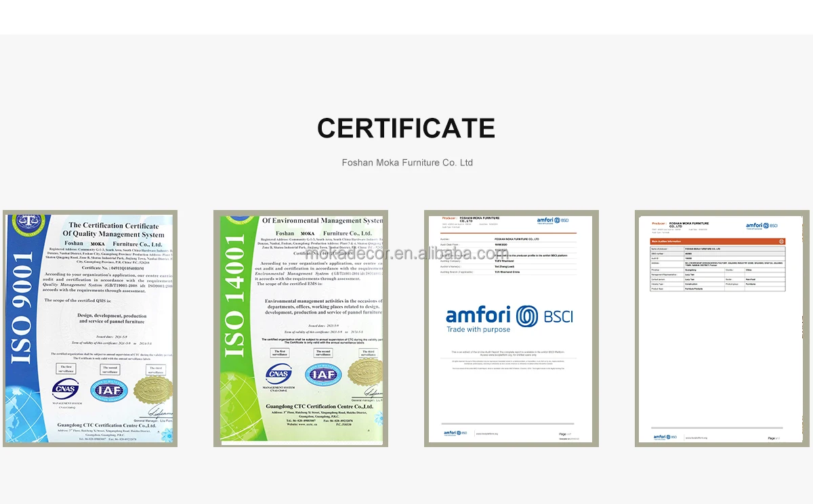
Task: Click the gold seal on the ISO 9001 certificate
Action: 152,391
